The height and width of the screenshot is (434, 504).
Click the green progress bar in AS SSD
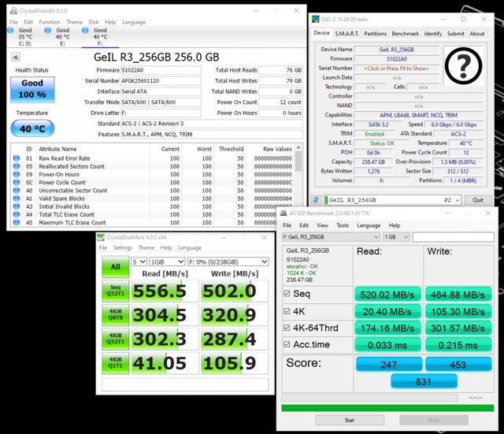389,408
